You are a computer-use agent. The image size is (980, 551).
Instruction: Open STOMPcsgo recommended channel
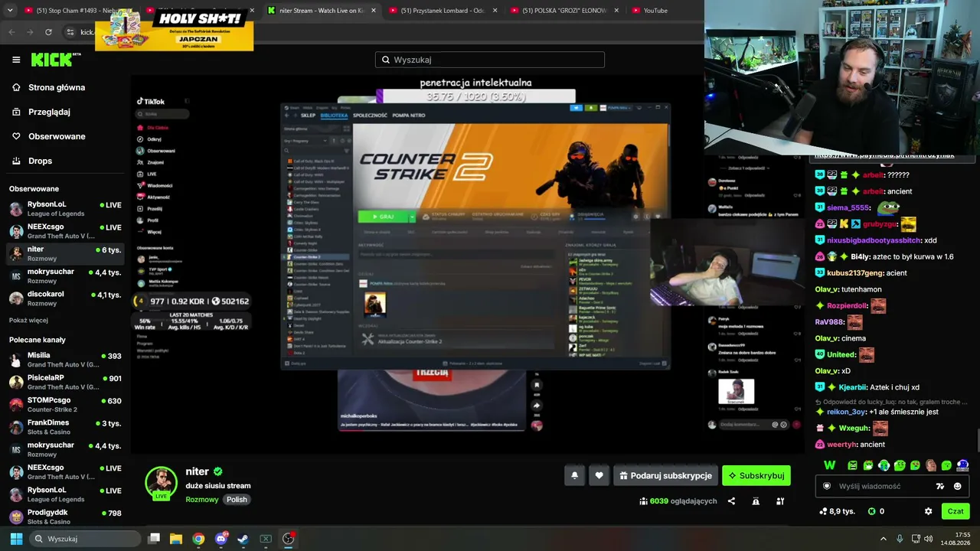[65, 404]
